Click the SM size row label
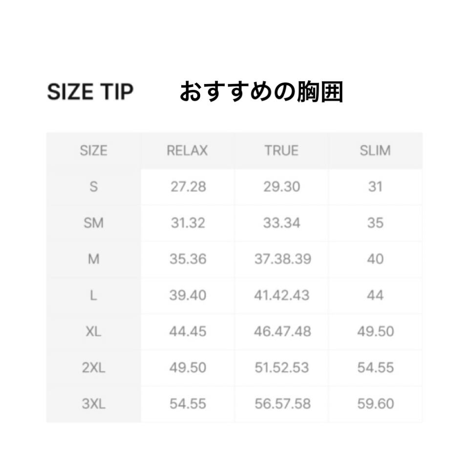The width and height of the screenshot is (469, 476). 93,223
